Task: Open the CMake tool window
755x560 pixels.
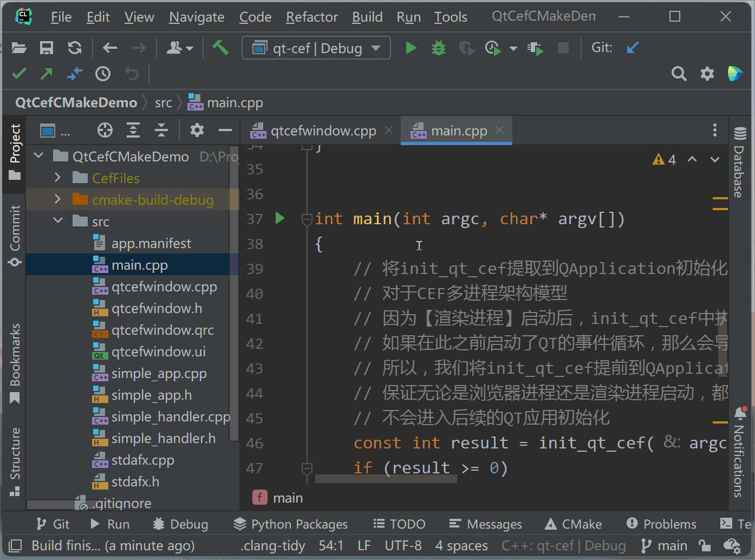Action: 574,524
